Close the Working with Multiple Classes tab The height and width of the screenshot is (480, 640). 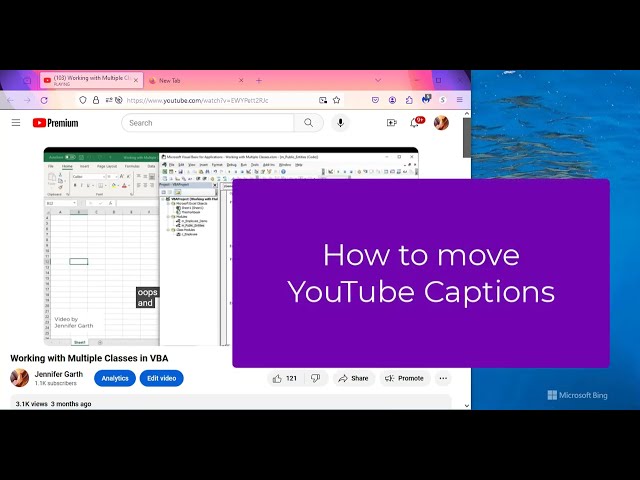click(136, 80)
